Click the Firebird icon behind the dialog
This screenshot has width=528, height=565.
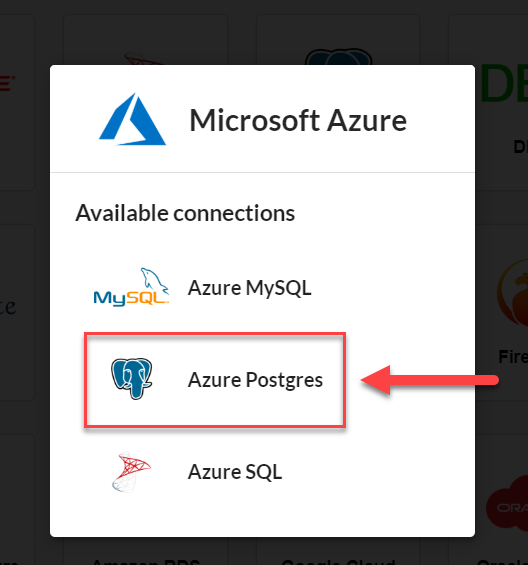point(512,293)
